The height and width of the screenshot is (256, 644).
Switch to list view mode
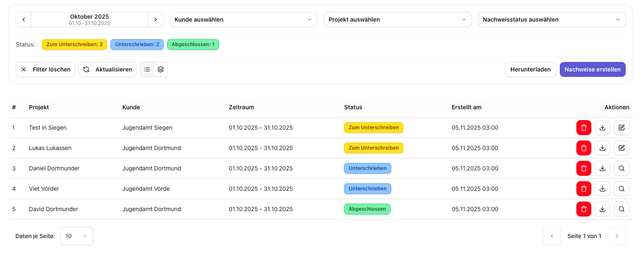click(x=147, y=69)
